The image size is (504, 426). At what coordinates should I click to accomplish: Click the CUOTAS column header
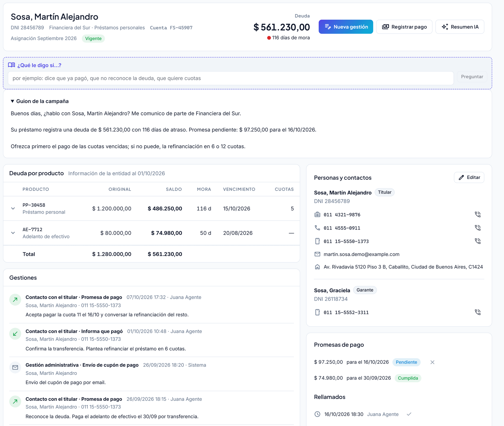(284, 189)
